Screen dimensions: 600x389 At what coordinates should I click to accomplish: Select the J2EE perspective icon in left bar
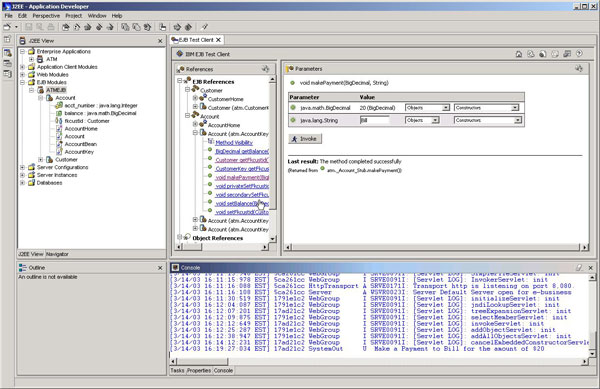(x=7, y=53)
